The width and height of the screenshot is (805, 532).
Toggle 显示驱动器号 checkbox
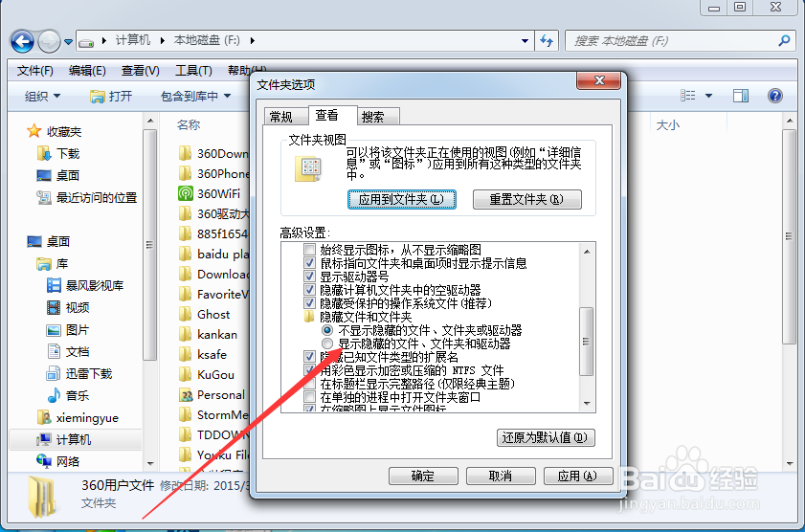(309, 277)
